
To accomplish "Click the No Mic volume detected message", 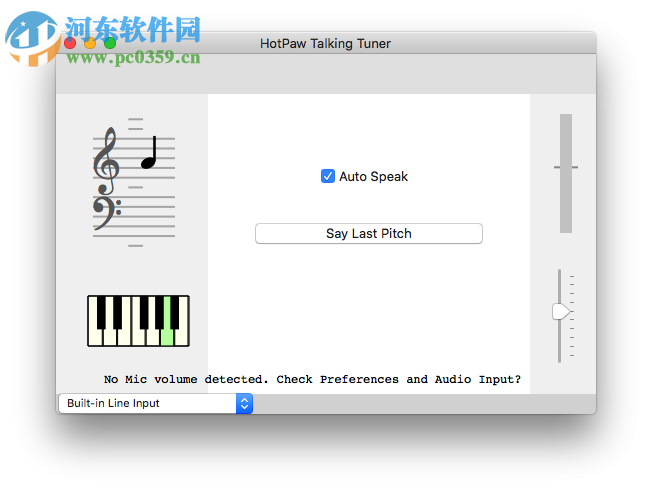I will point(312,379).
